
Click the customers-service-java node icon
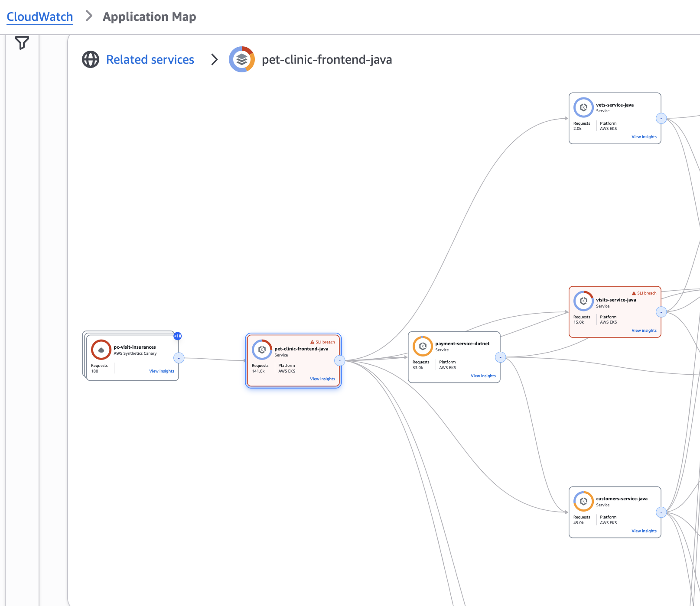click(583, 501)
